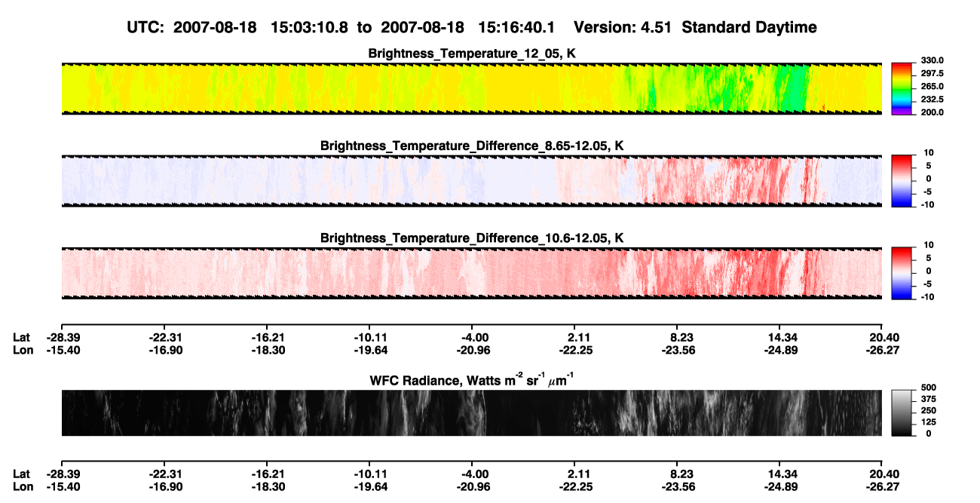Click the 200.0 colorbar minimum label

932,112
